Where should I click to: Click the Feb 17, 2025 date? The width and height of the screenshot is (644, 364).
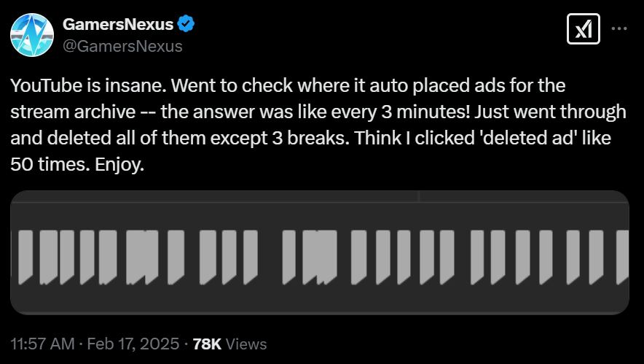coord(133,344)
